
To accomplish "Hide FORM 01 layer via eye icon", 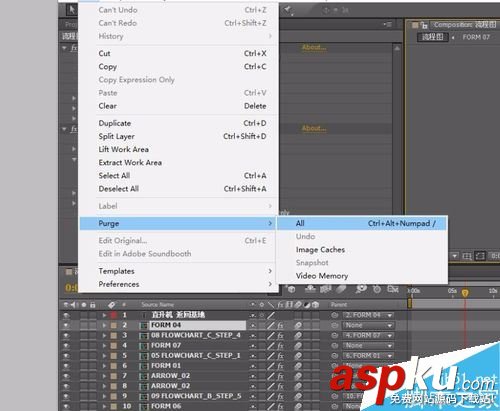I will 66,366.
